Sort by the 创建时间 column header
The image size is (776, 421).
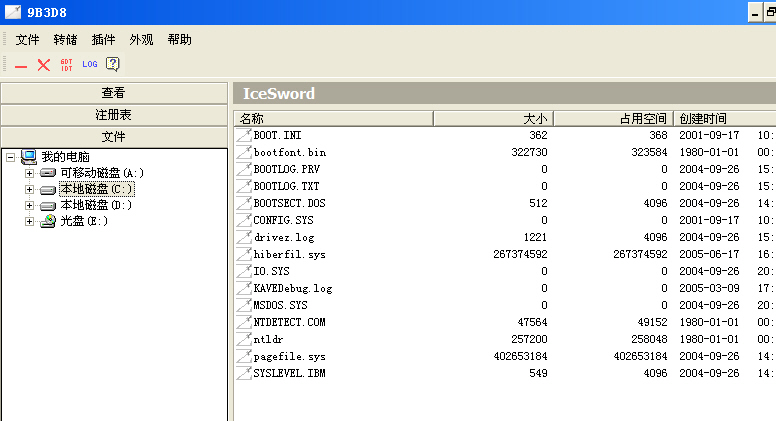click(725, 119)
